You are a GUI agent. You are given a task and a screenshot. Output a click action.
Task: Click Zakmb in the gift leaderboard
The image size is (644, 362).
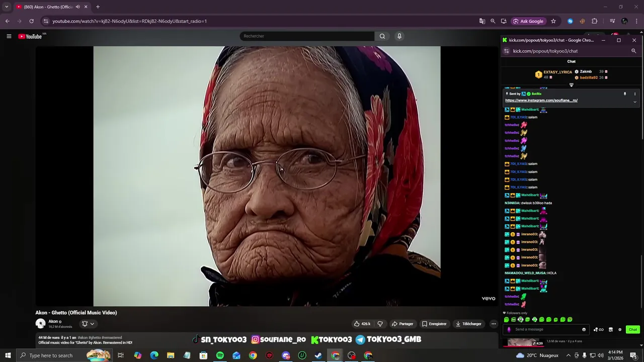point(586,71)
